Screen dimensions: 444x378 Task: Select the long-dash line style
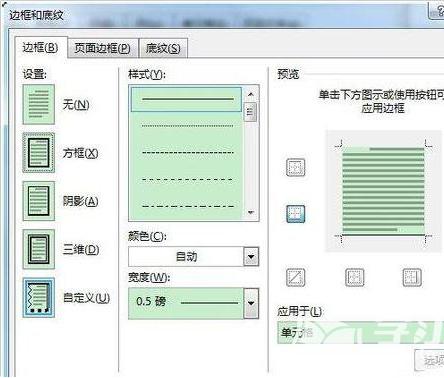tap(187, 179)
